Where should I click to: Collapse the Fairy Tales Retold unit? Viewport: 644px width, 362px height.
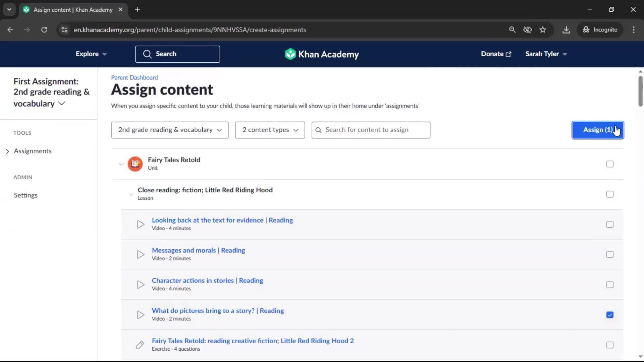tap(121, 164)
